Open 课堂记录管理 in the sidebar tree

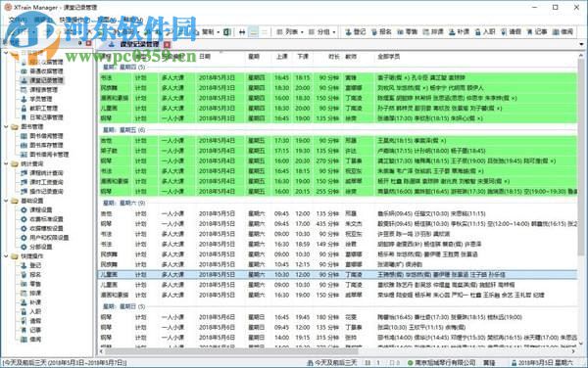coord(46,80)
